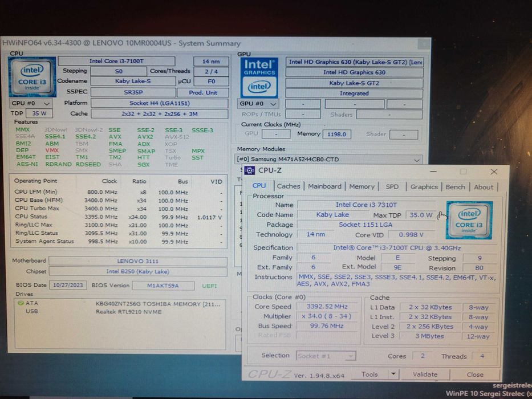This screenshot has width=532, height=399.
Task: Click the 35 W TDP value in HWiNFO
Action: click(x=39, y=113)
